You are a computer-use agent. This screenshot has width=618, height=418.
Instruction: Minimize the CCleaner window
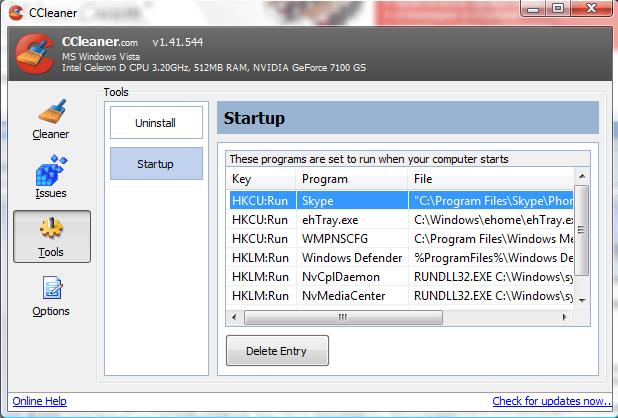click(x=533, y=8)
